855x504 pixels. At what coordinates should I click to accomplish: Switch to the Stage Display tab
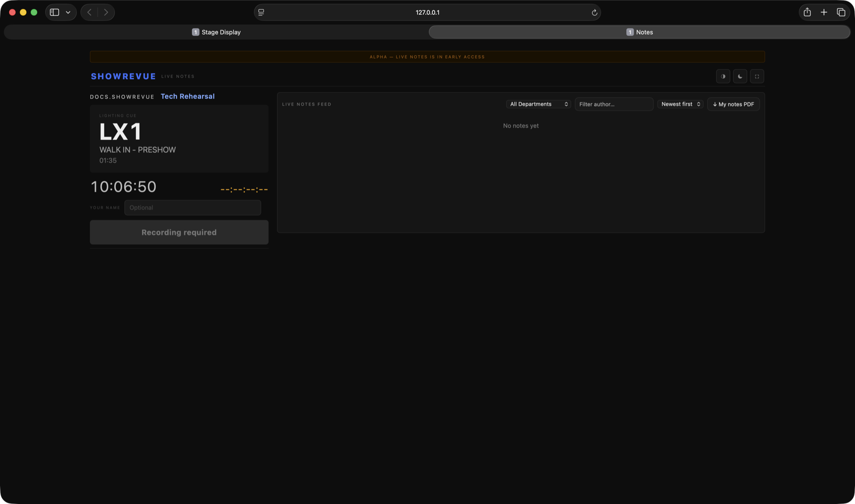pyautogui.click(x=216, y=32)
